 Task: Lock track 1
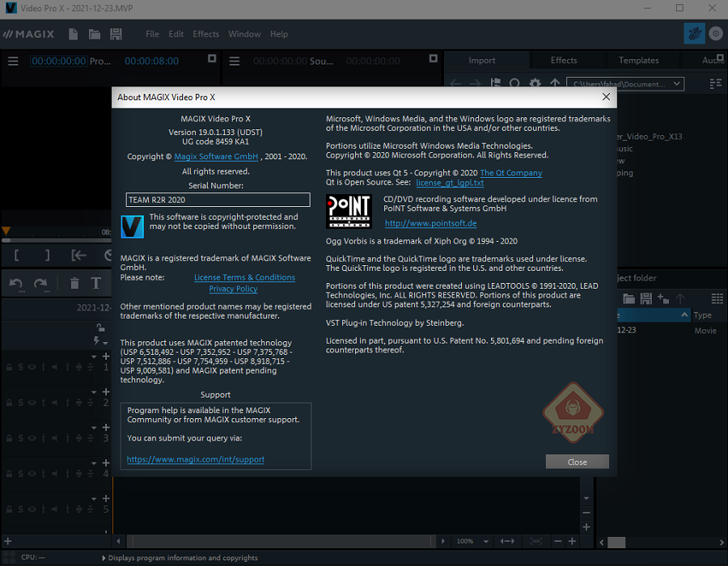click(x=9, y=367)
